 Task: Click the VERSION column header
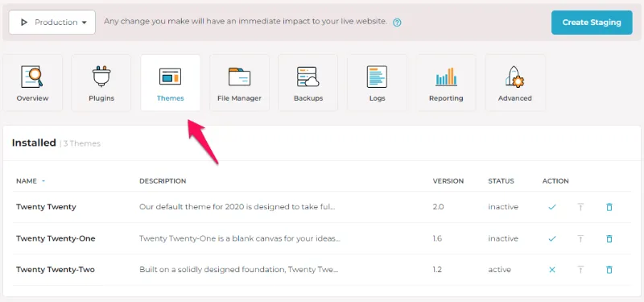[x=448, y=181]
